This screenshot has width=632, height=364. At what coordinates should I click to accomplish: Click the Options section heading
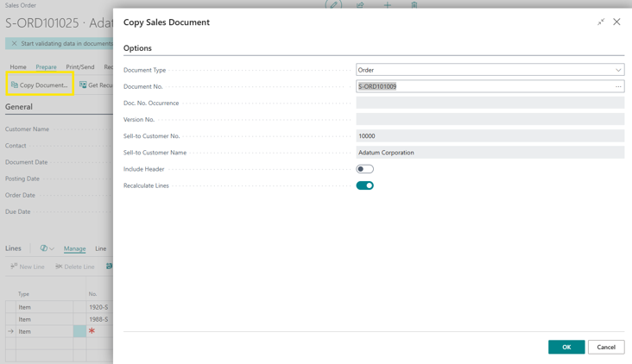tap(137, 48)
